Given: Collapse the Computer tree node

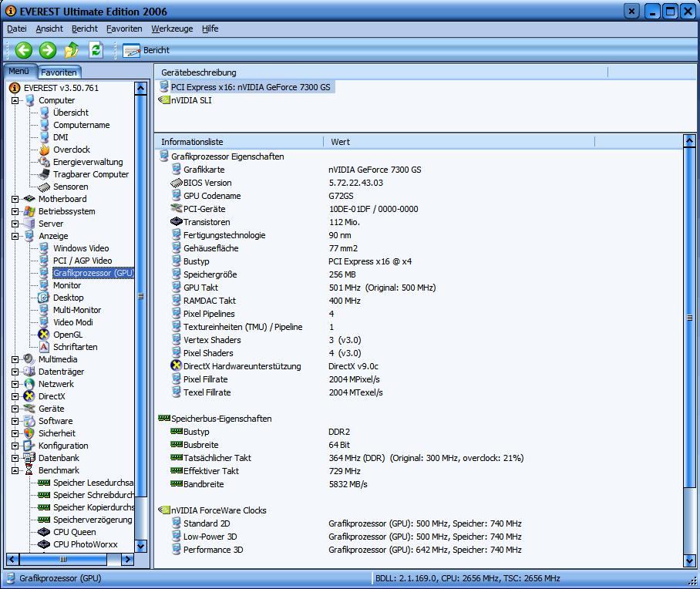Looking at the screenshot, I should (15, 100).
